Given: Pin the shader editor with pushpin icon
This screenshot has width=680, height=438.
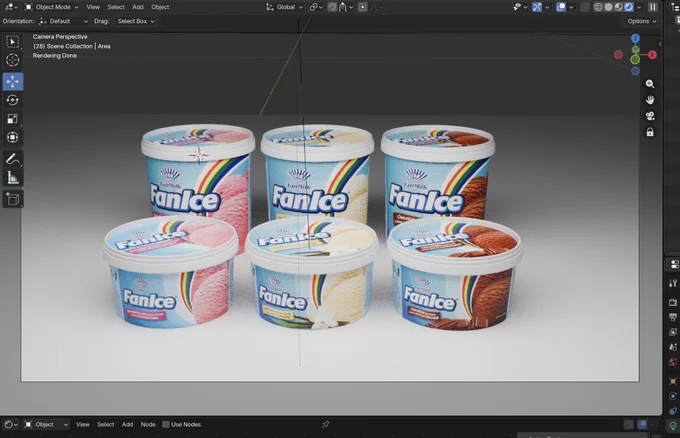Looking at the screenshot, I should (x=325, y=425).
